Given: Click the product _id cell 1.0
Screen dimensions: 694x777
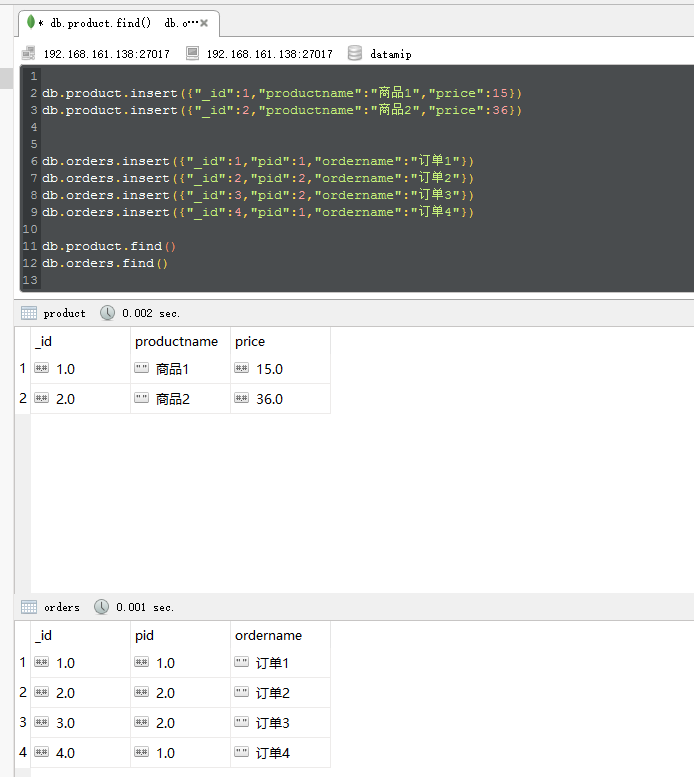Looking at the screenshot, I should (x=80, y=369).
